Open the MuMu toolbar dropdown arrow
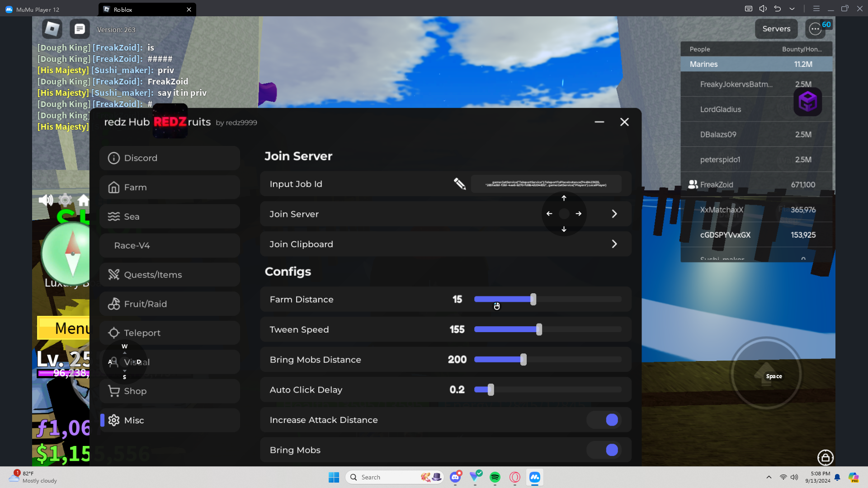The width and height of the screenshot is (868, 488). click(x=792, y=9)
